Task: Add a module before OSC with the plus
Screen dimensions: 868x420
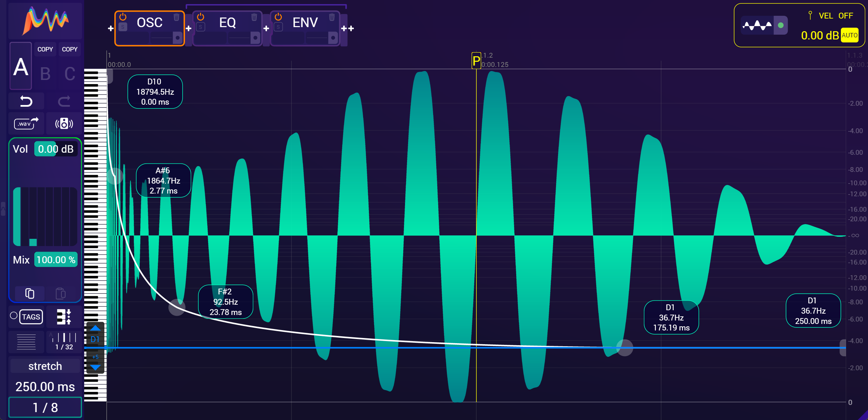Action: (111, 28)
